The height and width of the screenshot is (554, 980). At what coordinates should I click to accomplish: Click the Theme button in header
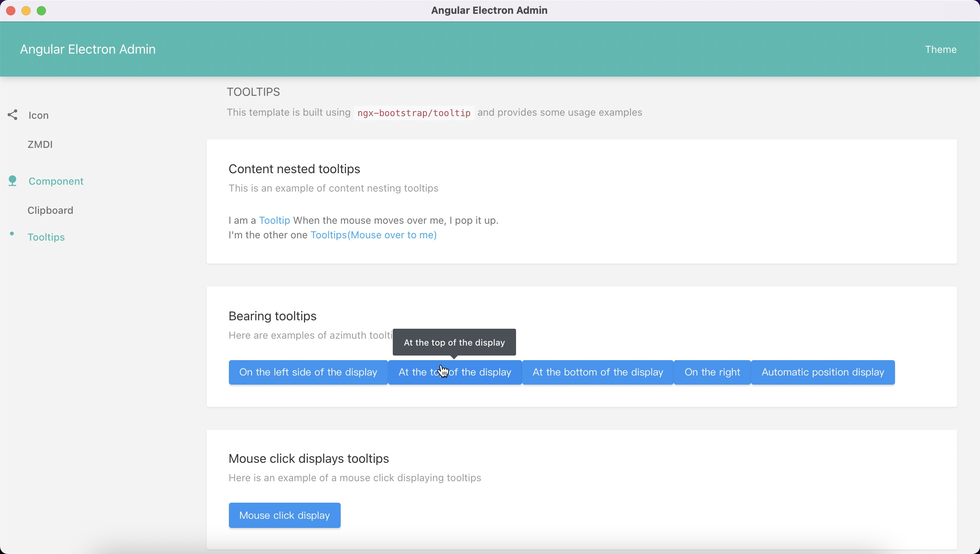941,49
